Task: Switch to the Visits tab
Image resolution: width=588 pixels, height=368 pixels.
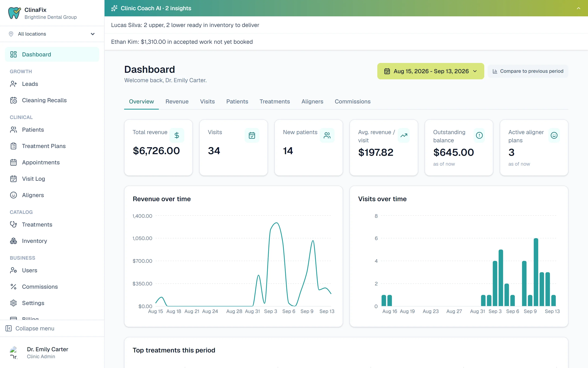Action: 207,101
